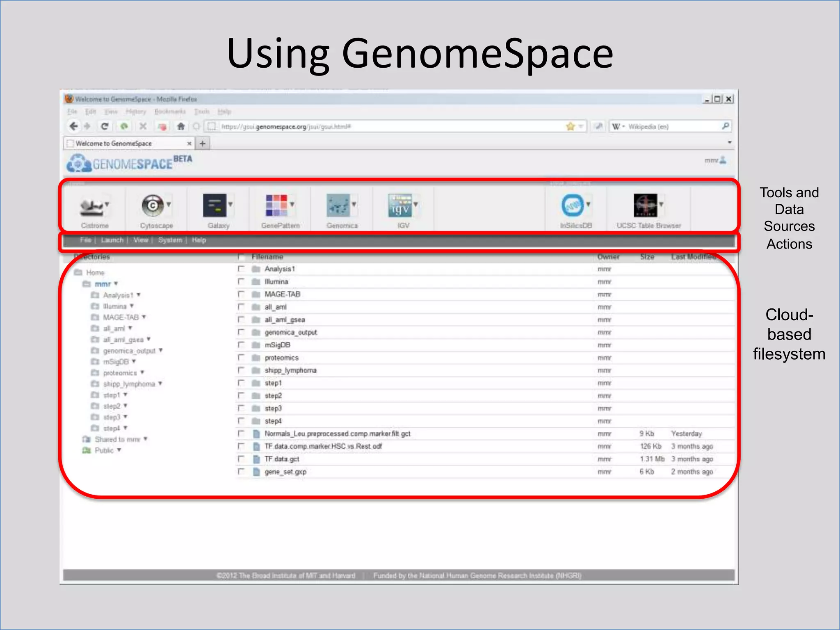840x630 pixels.
Task: Open the System menu
Action: coord(170,240)
